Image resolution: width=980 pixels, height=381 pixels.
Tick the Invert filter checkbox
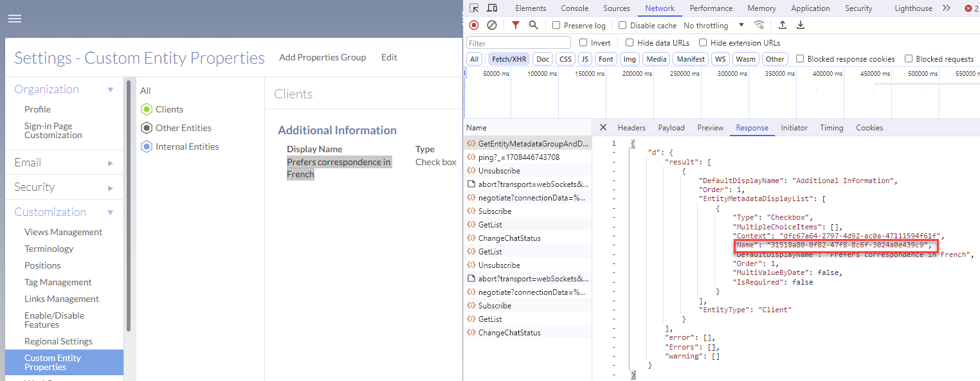point(583,43)
